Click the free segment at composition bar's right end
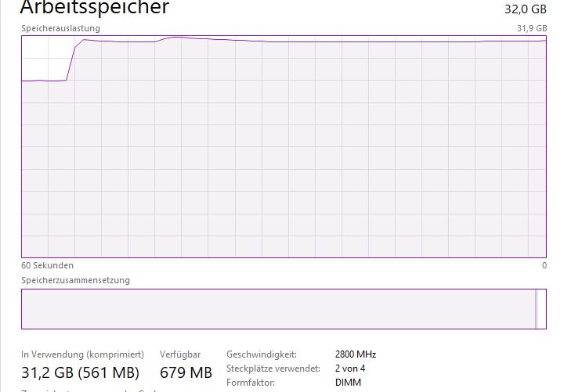The height and width of the screenshot is (392, 564). (542, 309)
